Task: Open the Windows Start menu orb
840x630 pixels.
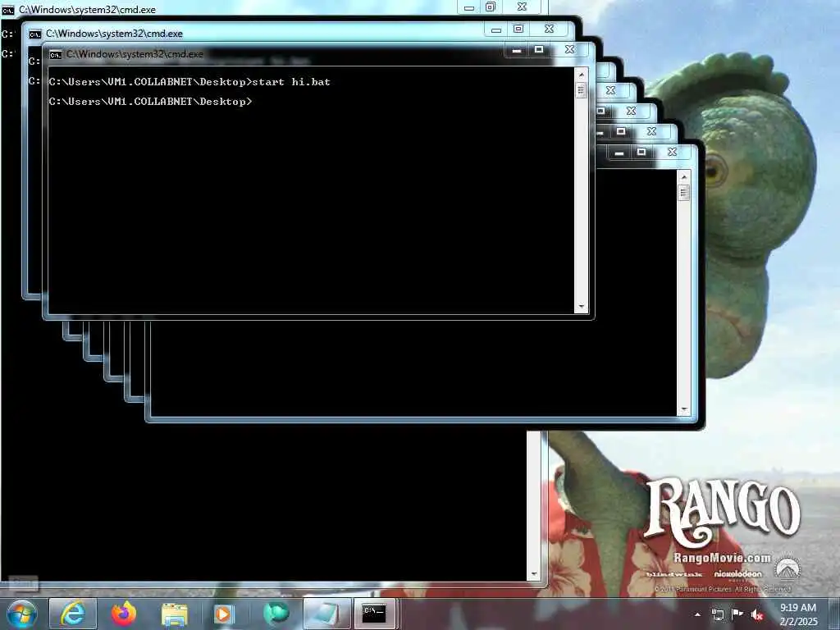Action: click(x=21, y=614)
